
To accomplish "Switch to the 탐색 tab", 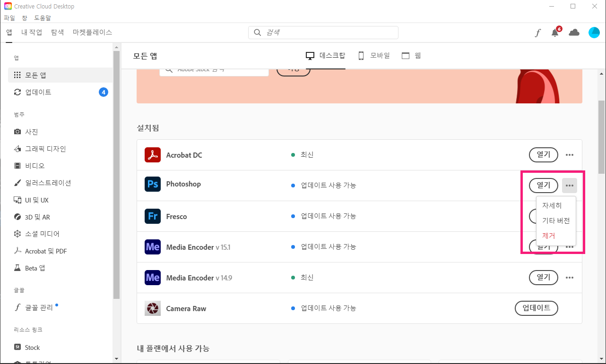I will pos(57,33).
